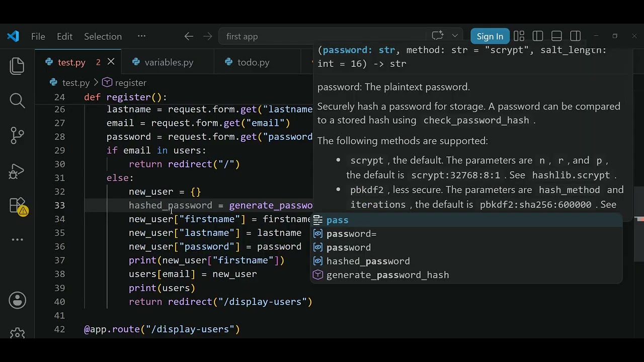
Task: Go back with the left arrow
Action: point(189,36)
